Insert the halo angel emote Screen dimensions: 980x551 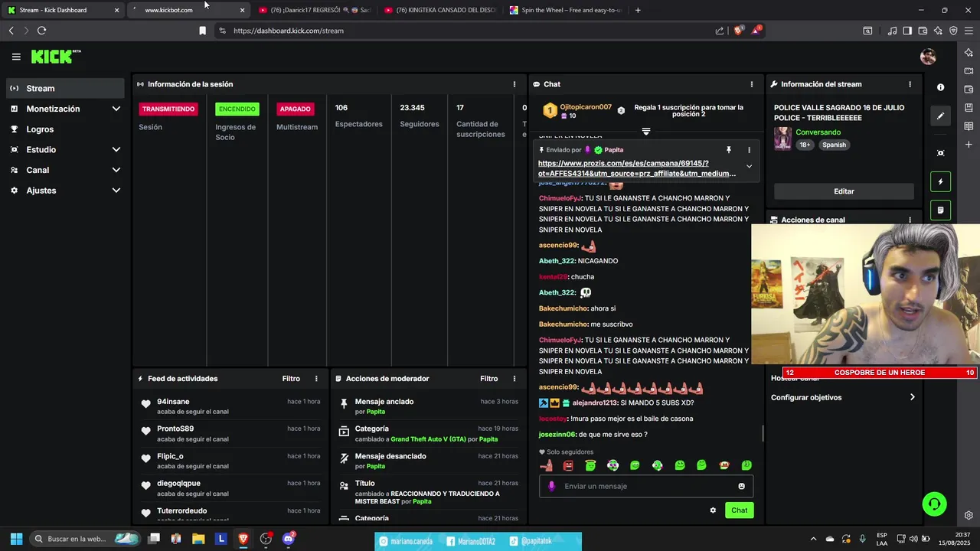[x=590, y=465]
